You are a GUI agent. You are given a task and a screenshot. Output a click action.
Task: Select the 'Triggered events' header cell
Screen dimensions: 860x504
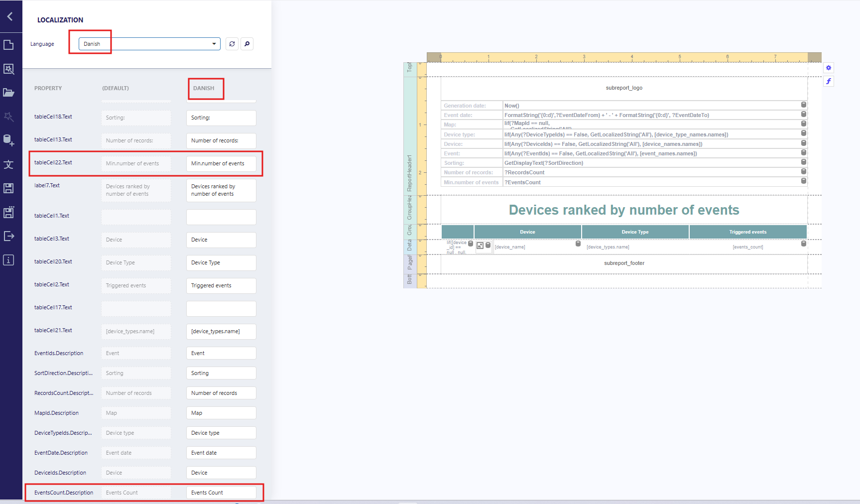click(747, 232)
